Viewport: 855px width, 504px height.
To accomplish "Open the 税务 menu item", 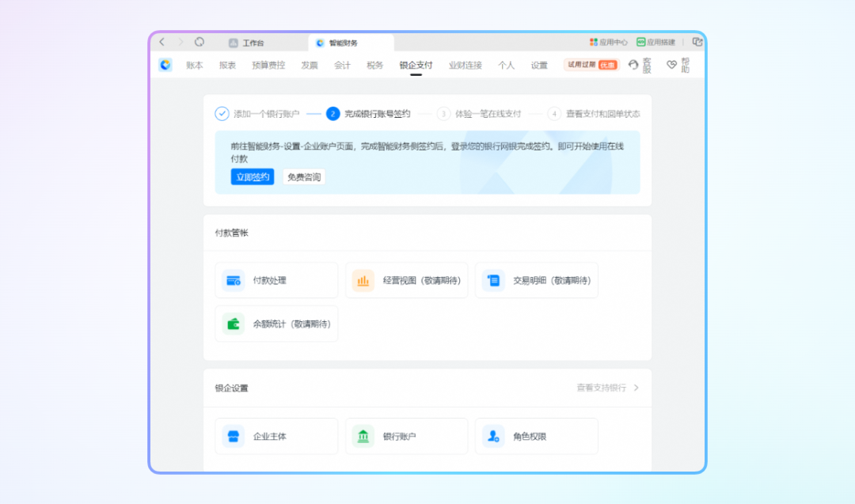I will coord(374,66).
